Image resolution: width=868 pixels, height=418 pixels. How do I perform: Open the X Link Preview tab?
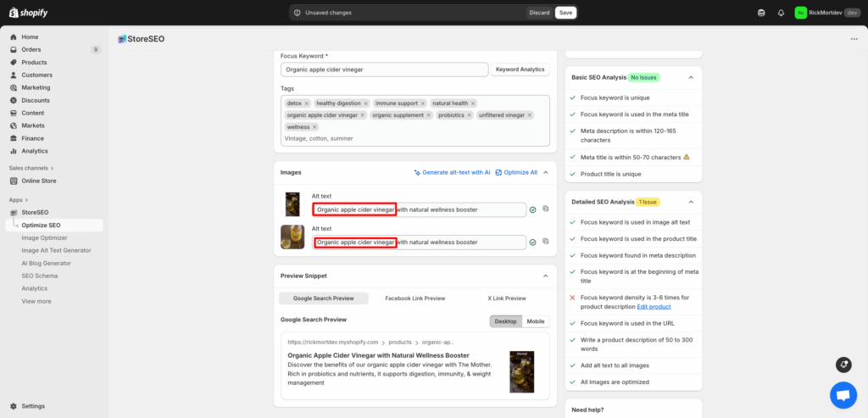coord(506,298)
